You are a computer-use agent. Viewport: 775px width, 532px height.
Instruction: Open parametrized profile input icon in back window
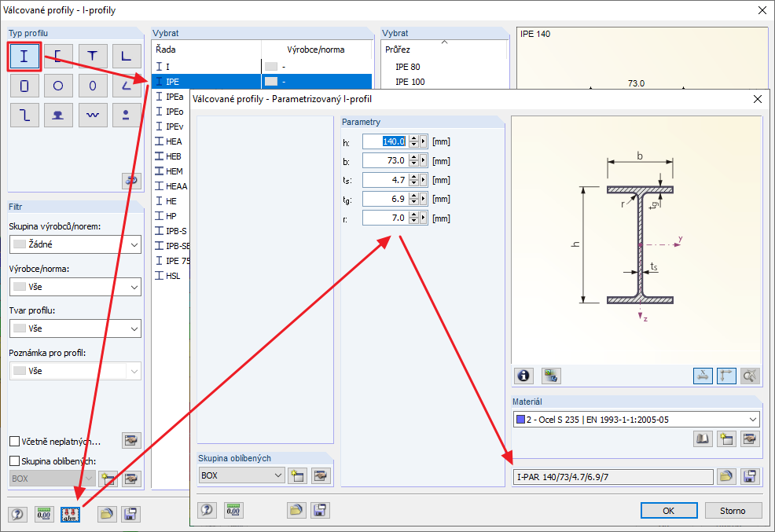(x=70, y=514)
